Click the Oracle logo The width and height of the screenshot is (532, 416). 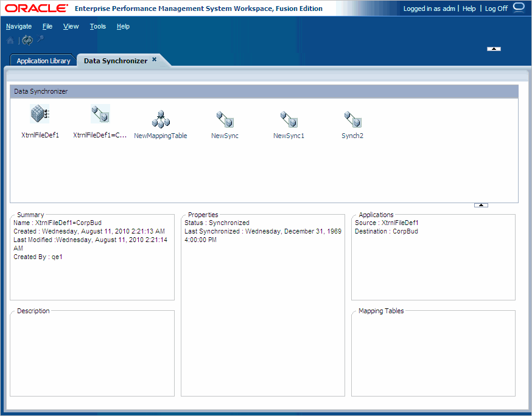[35, 8]
